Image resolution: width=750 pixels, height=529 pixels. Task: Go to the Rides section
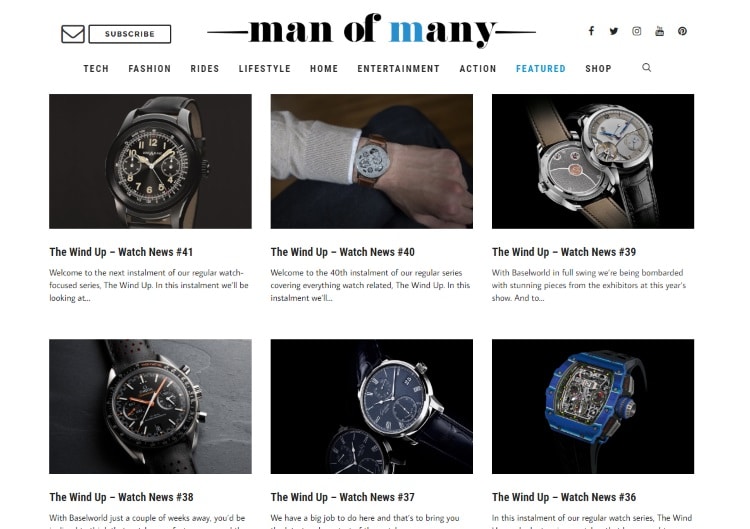tap(205, 68)
